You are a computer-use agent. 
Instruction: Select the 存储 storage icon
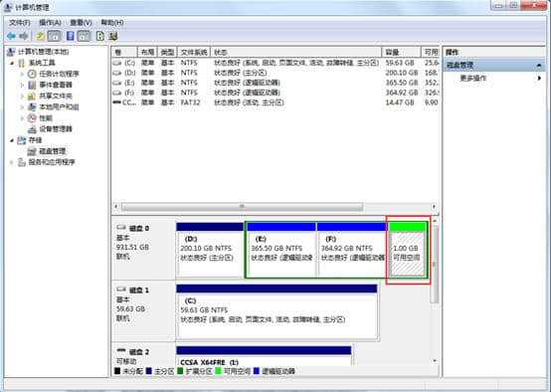(x=22, y=140)
